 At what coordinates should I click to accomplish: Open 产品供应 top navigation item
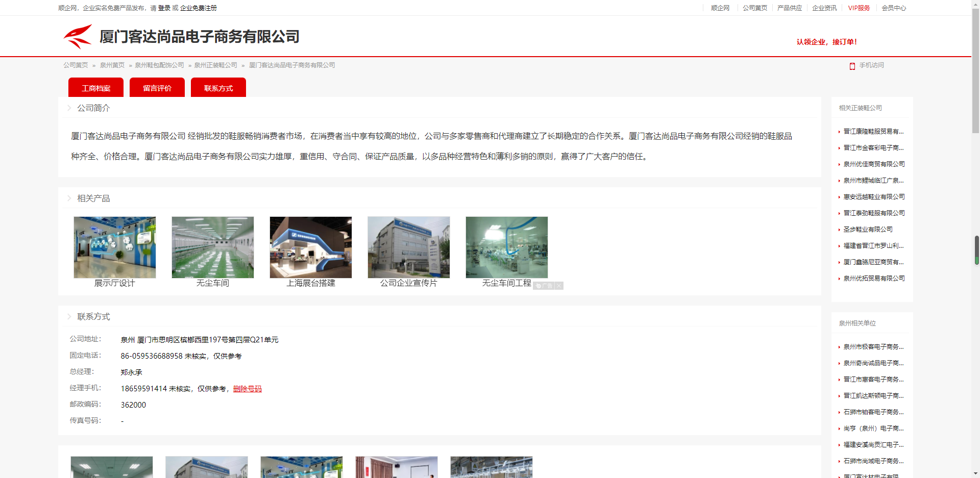(x=790, y=8)
